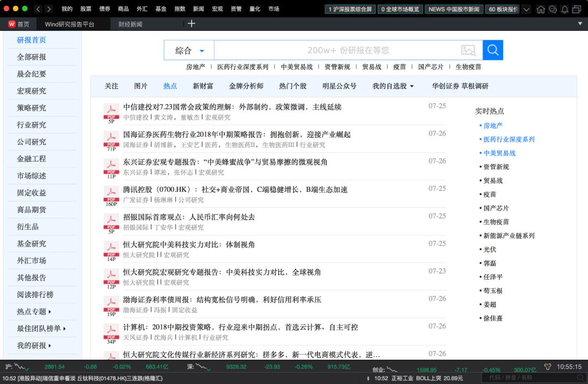
Task: Click the image search camera icon in search bar
Action: tap(469, 49)
